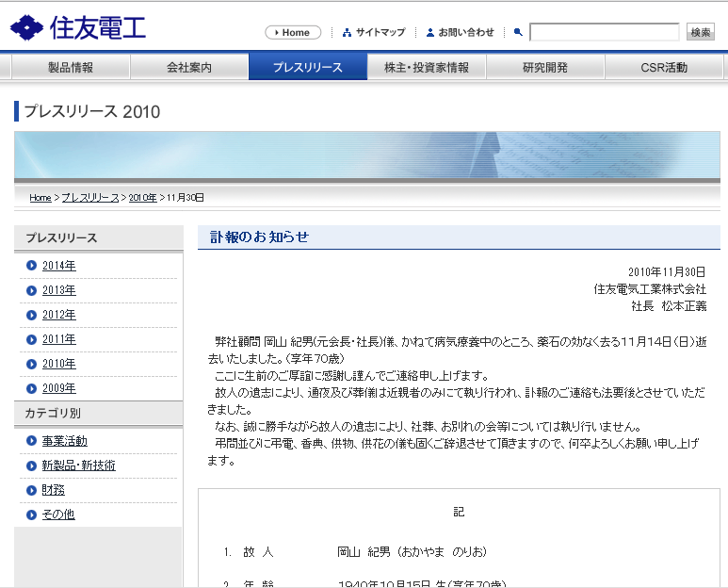Click the 岡山 紀男 (おかやま のりお) name
Screen dimensions: 728x588
413,552
